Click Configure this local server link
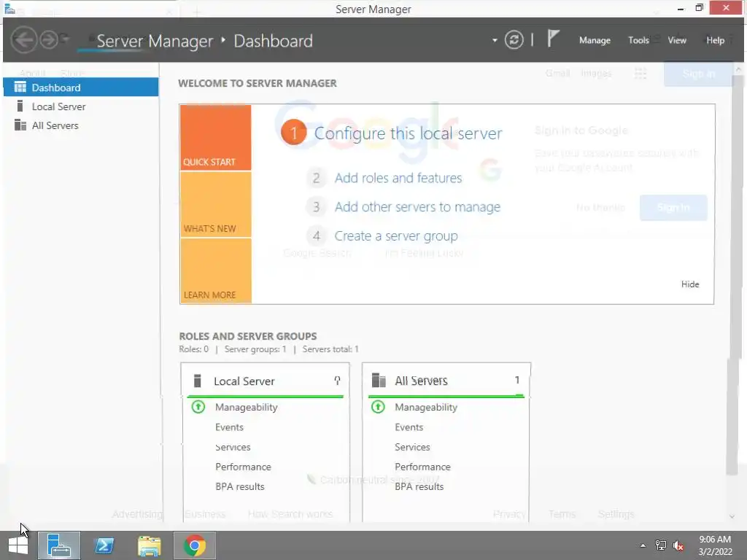 [409, 133]
